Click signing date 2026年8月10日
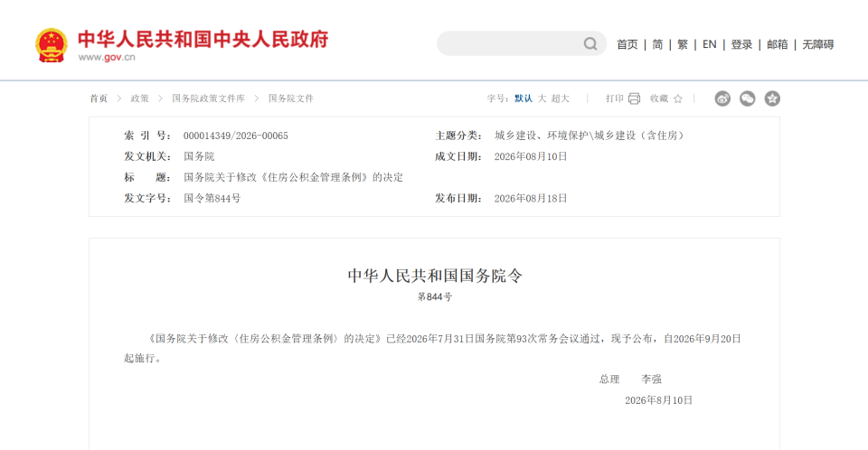 [x=659, y=400]
